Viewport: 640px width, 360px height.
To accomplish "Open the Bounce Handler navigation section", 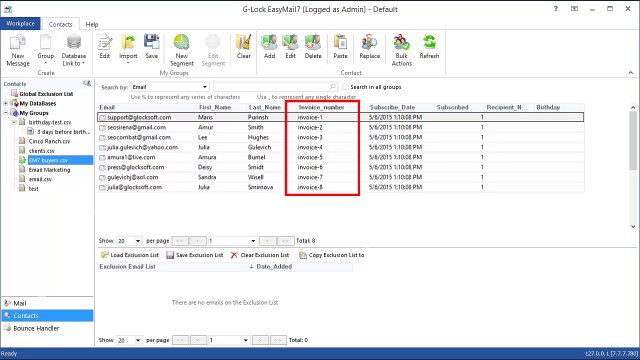I will coord(47,328).
